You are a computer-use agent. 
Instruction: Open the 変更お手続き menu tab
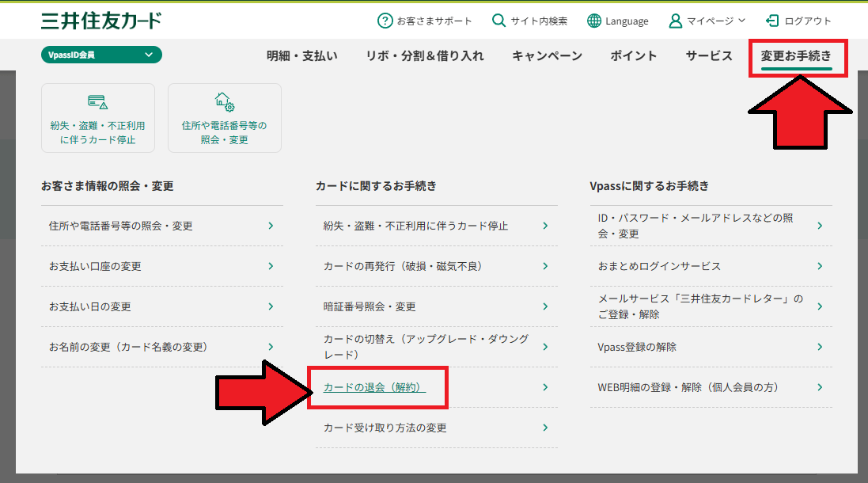pos(796,55)
